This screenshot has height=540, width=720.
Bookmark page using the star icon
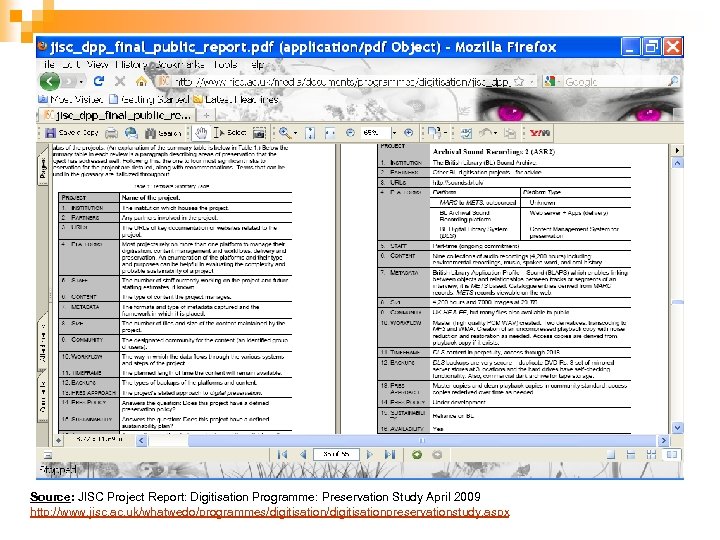click(x=519, y=82)
